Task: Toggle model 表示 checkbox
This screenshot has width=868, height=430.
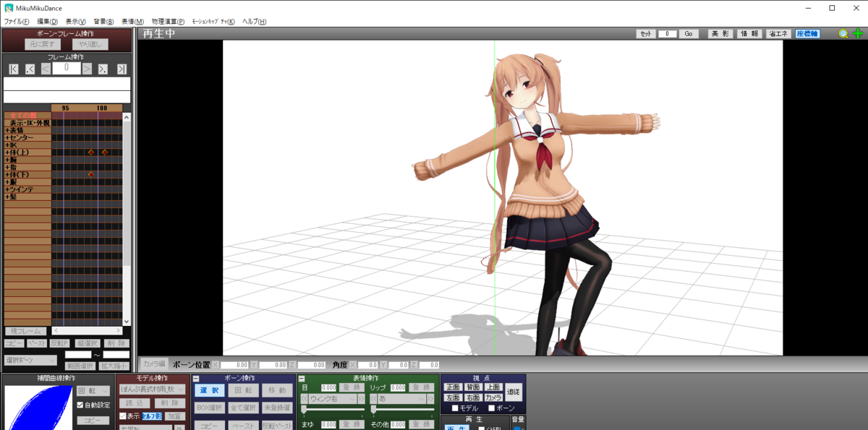Action: pyautogui.click(x=122, y=416)
